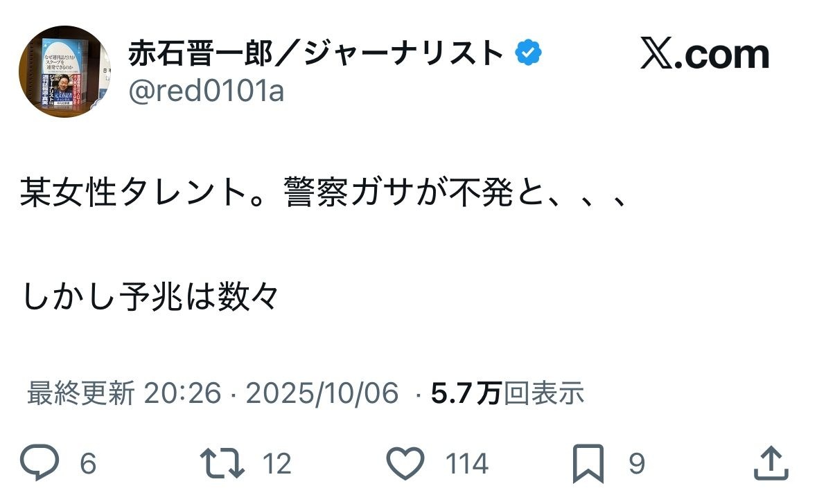Click the blue verified badge

530,53
